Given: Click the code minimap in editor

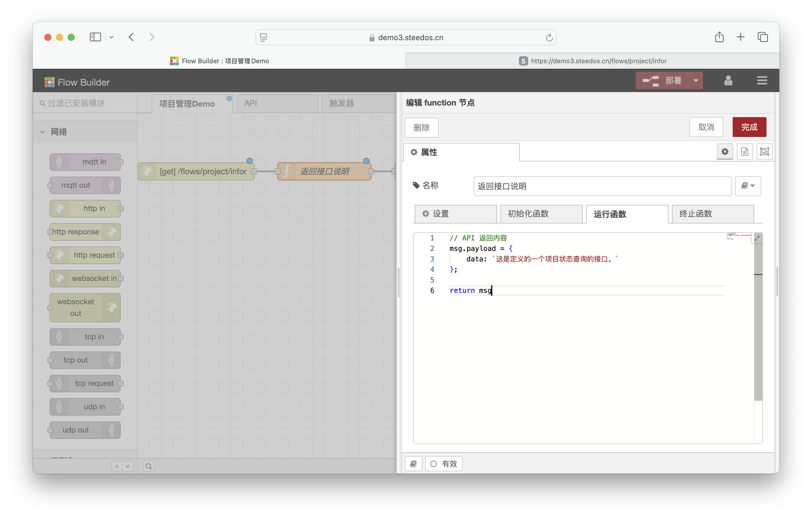Looking at the screenshot, I should pyautogui.click(x=738, y=236).
